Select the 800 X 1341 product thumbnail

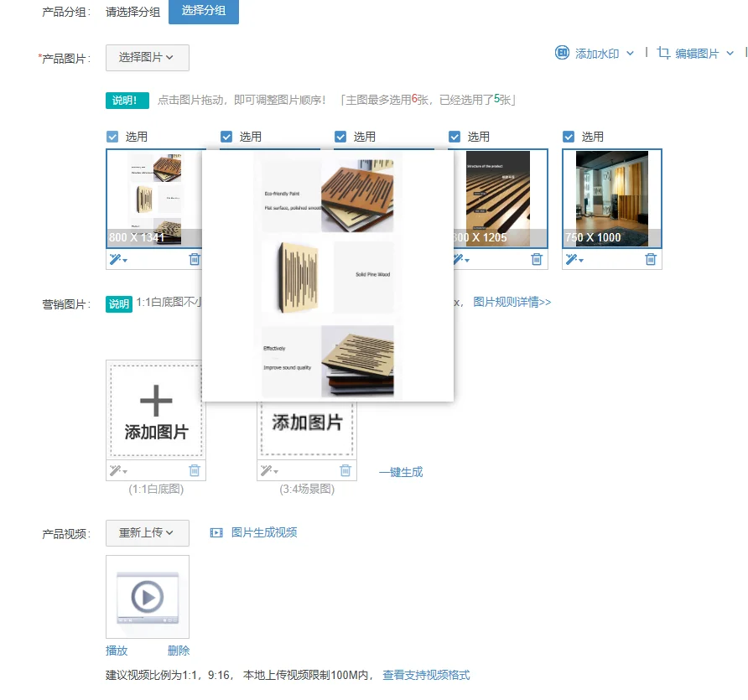154,199
